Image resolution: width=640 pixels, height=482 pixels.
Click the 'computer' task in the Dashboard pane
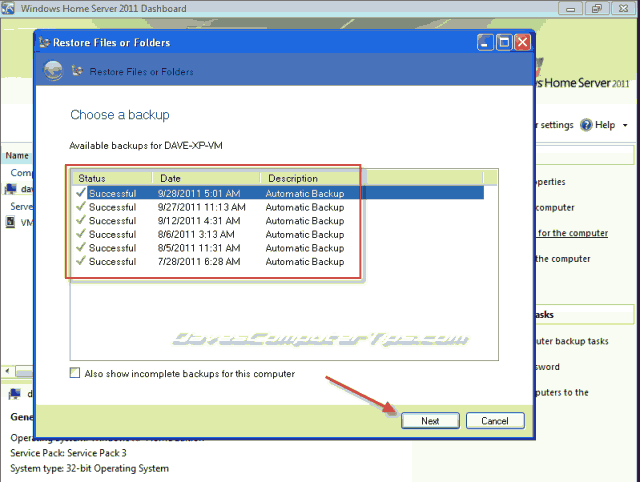[x=555, y=207]
